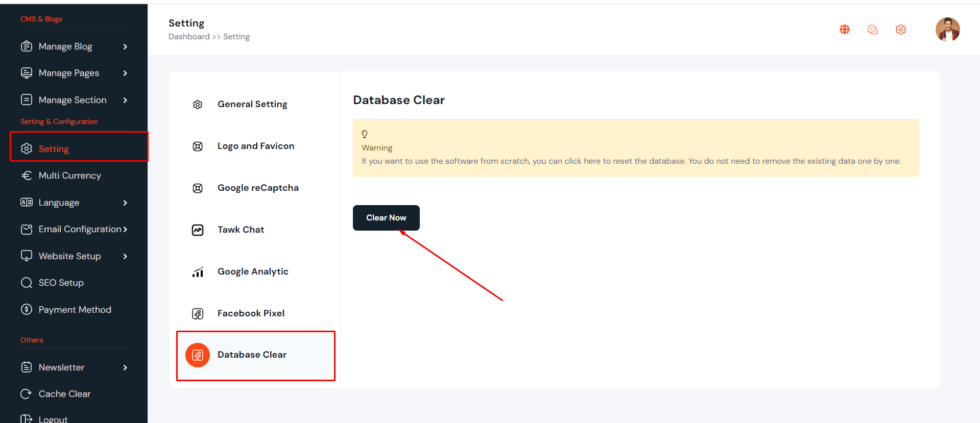Open Email Configuration in sidebar
This screenshot has height=423, width=980.
click(x=80, y=229)
